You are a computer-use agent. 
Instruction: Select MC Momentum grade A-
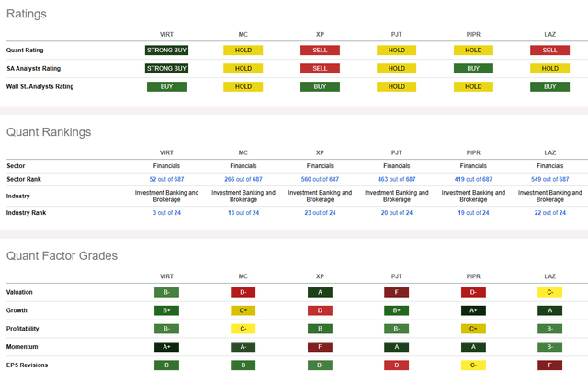[x=243, y=347]
